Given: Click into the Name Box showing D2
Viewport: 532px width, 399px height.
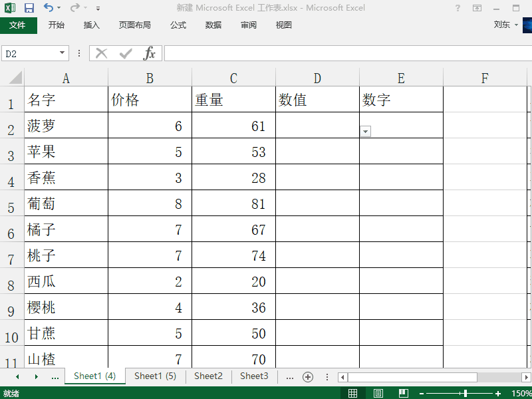Looking at the screenshot, I should click(x=30, y=54).
